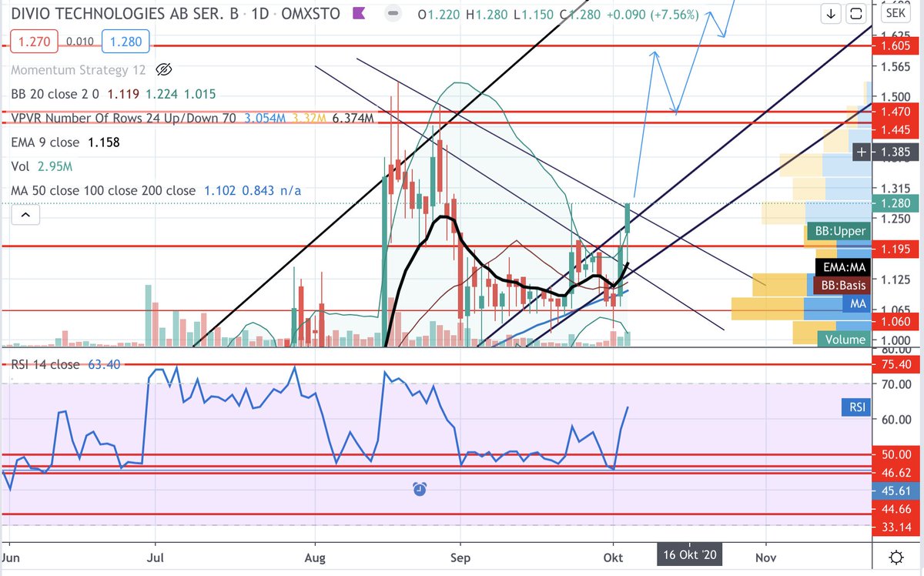This screenshot has height=576, width=924.
Task: Show the hidden Momentum Strategy indicator
Action: [163, 70]
